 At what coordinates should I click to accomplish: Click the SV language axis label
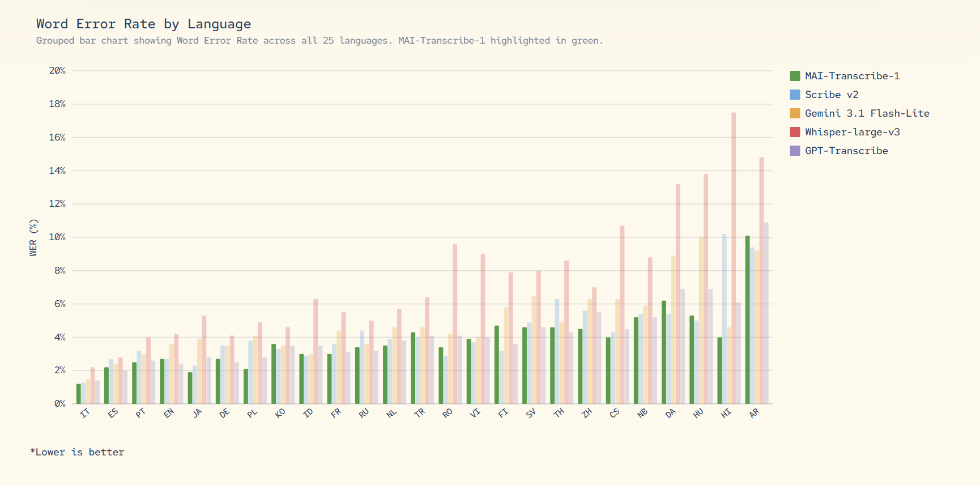(531, 413)
